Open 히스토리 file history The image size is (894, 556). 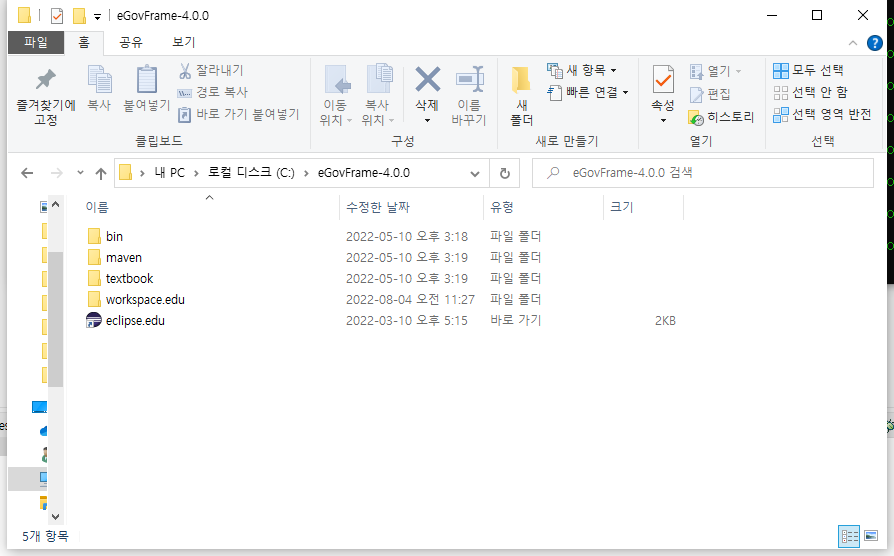(721, 117)
